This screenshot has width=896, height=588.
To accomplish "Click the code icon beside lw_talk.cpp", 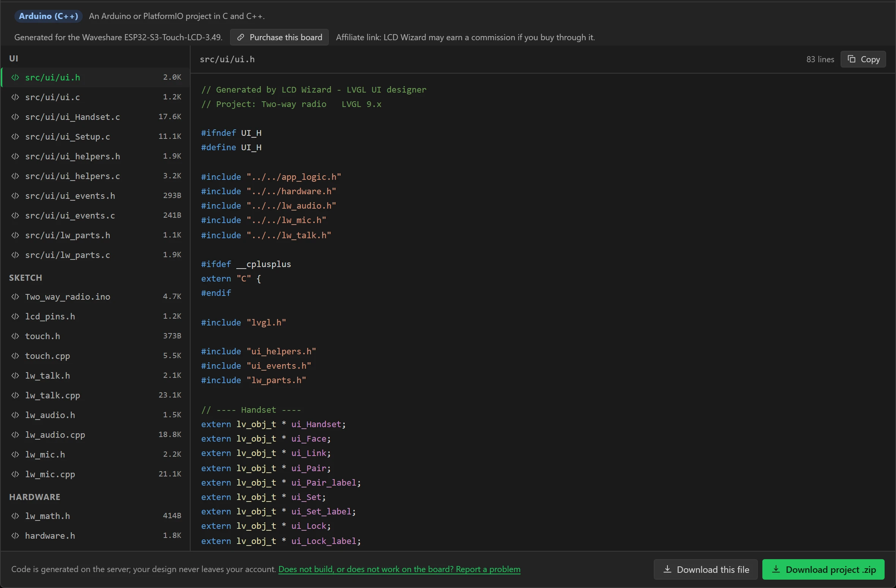I will click(15, 395).
